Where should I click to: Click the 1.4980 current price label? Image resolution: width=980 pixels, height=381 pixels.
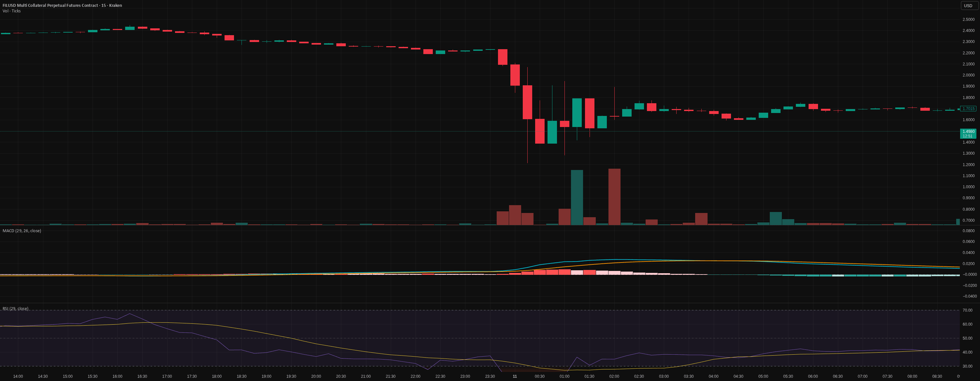[x=968, y=132]
